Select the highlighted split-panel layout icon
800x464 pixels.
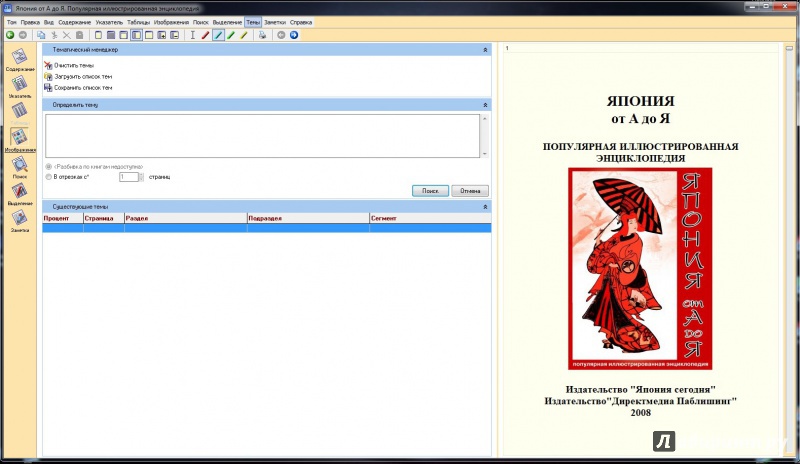tap(136, 35)
